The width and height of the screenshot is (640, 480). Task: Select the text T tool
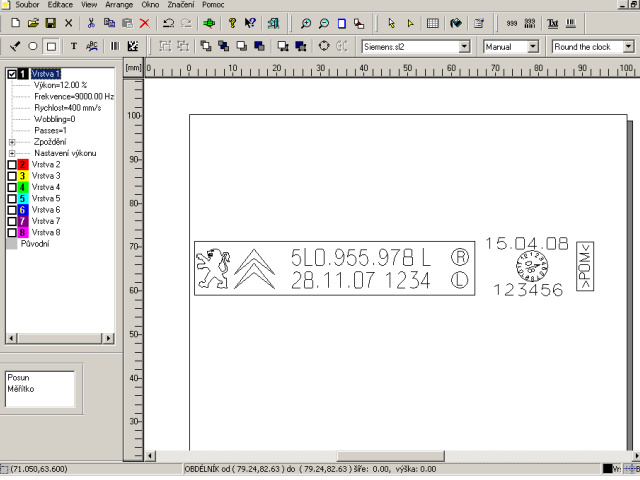(x=74, y=46)
